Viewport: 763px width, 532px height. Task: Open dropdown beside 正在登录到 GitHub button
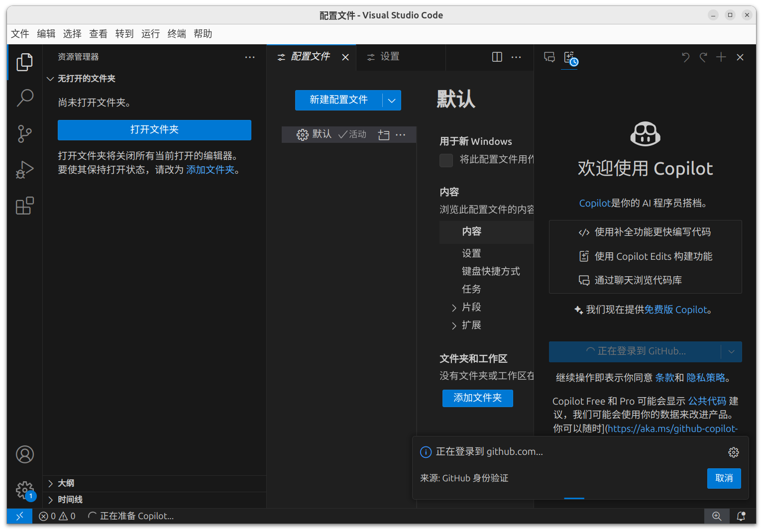tap(732, 352)
